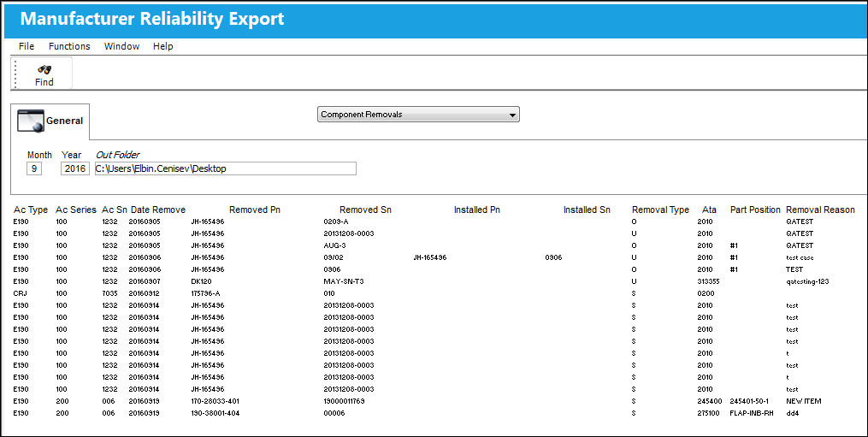Click the Installed Sn column header
This screenshot has height=437, width=868.
point(587,210)
